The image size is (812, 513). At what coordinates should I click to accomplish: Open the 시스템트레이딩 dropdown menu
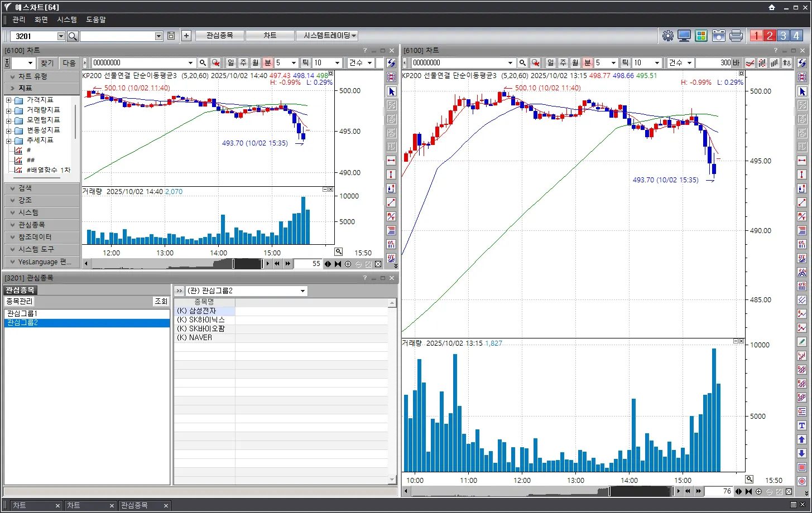330,36
